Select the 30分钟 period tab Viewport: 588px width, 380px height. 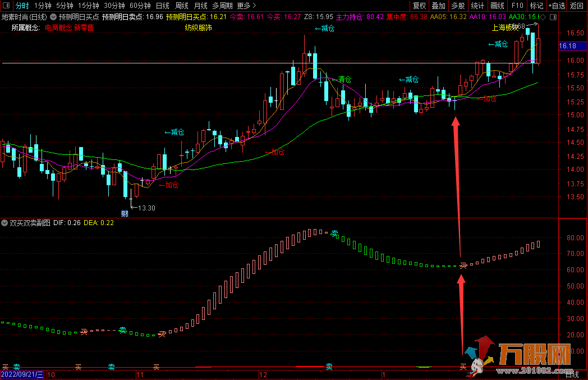(114, 6)
